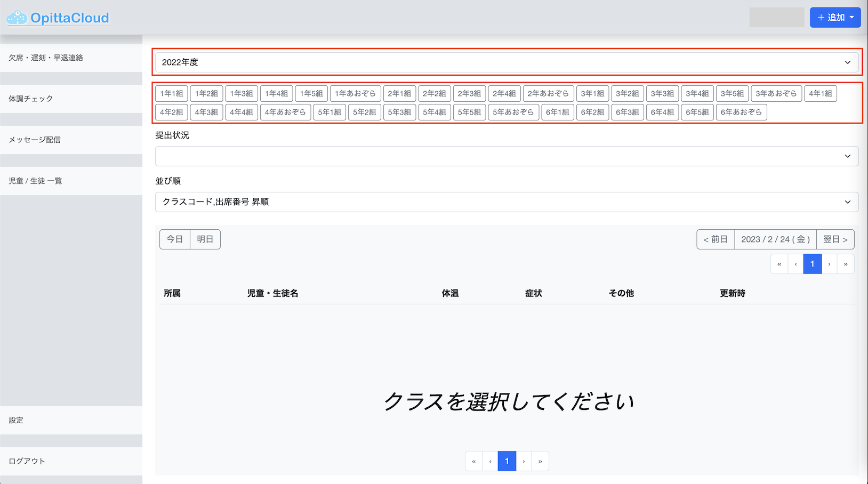
Task: Go to previous page in bottom pagination
Action: point(490,461)
